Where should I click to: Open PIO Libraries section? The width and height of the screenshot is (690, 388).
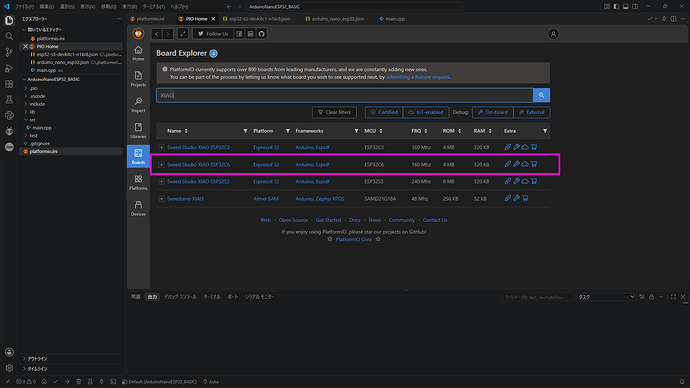(x=138, y=131)
